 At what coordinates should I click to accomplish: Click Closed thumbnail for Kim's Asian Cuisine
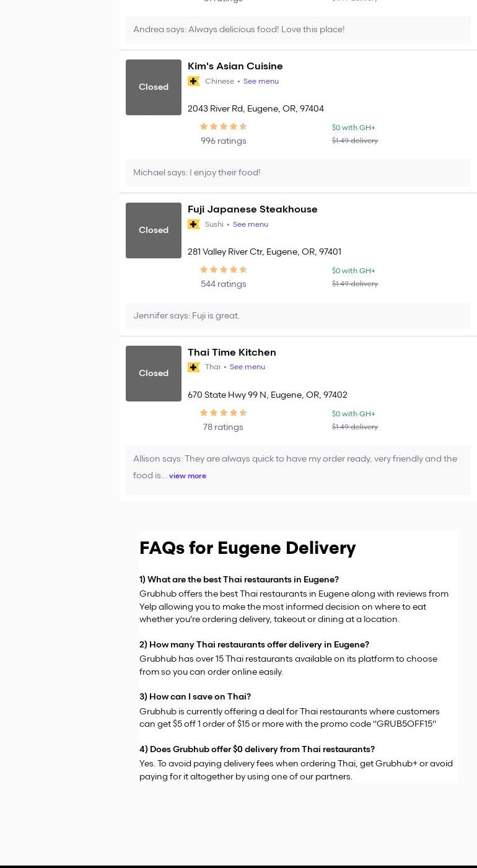point(154,87)
